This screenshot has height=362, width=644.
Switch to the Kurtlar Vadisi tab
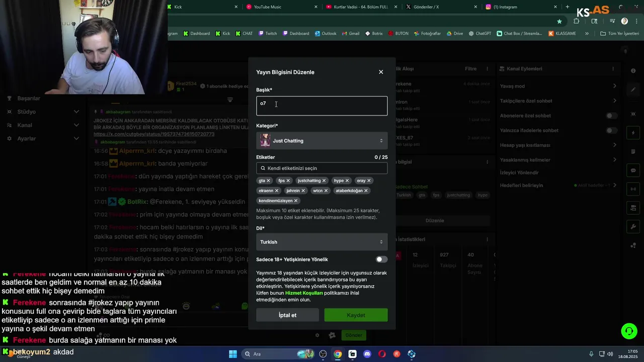362,7
